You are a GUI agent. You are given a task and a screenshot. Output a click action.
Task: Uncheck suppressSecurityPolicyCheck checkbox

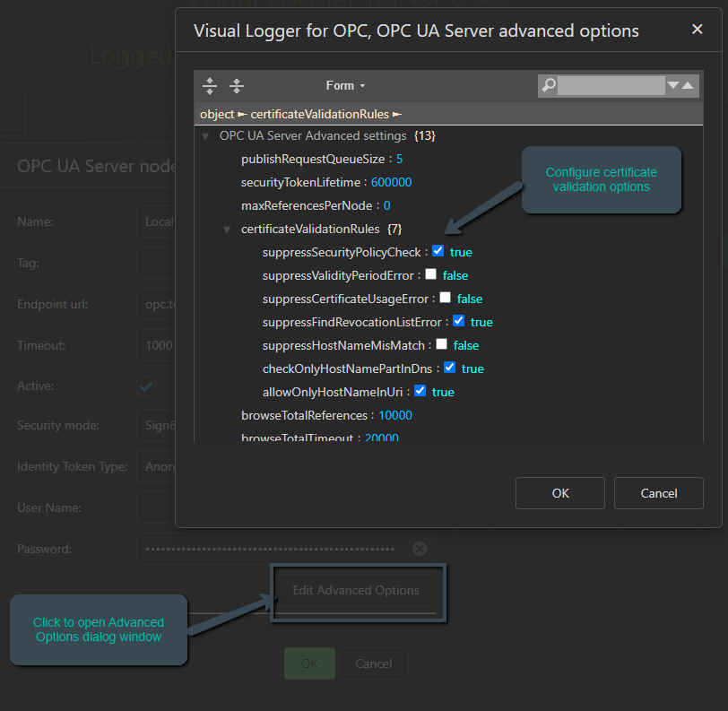(438, 251)
